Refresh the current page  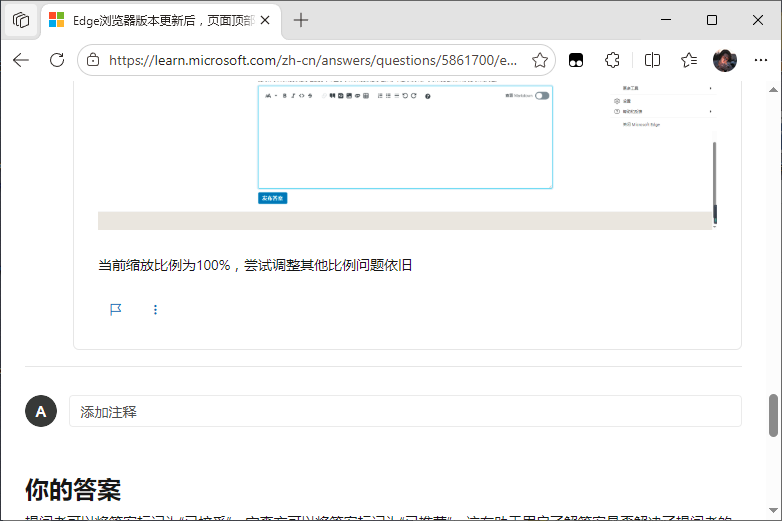click(x=57, y=60)
